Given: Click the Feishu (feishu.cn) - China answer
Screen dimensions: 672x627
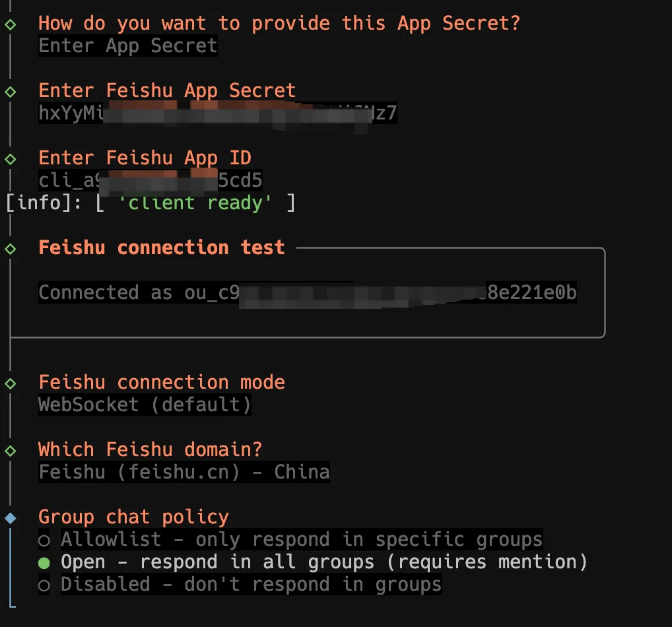Looking at the screenshot, I should 184,473.
